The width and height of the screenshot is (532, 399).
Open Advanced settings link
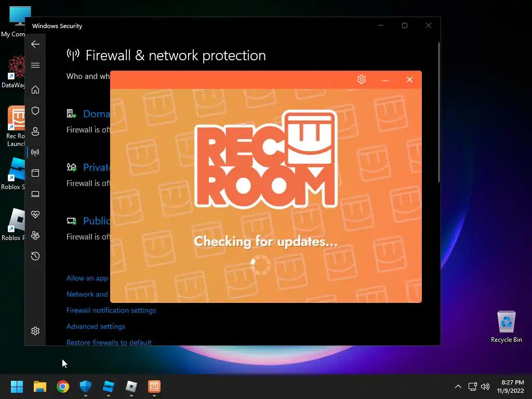coord(96,326)
